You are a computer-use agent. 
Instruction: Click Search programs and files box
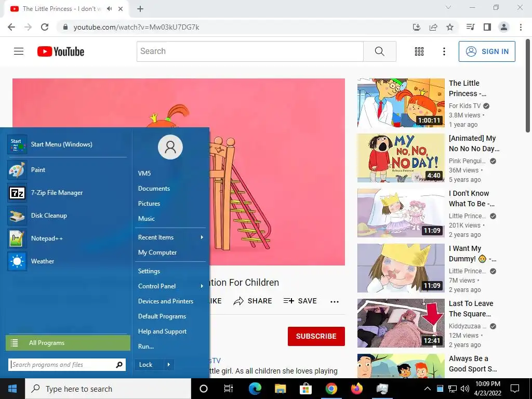pos(67,365)
